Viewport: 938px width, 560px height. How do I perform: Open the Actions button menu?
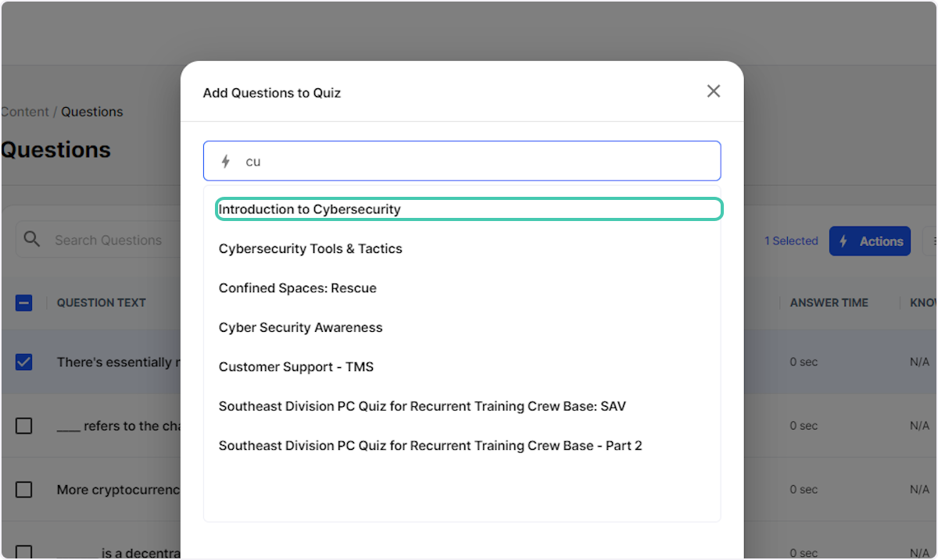[869, 241]
